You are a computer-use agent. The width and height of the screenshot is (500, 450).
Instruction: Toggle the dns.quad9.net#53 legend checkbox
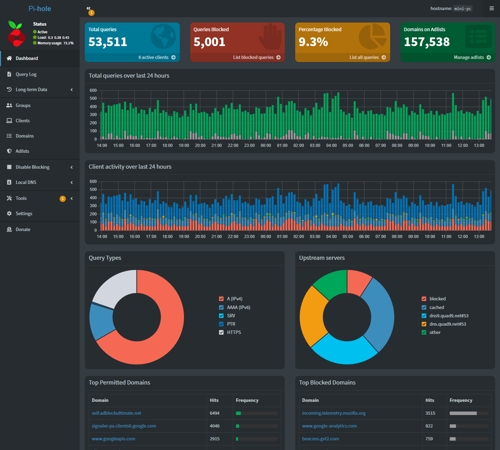[x=424, y=324]
